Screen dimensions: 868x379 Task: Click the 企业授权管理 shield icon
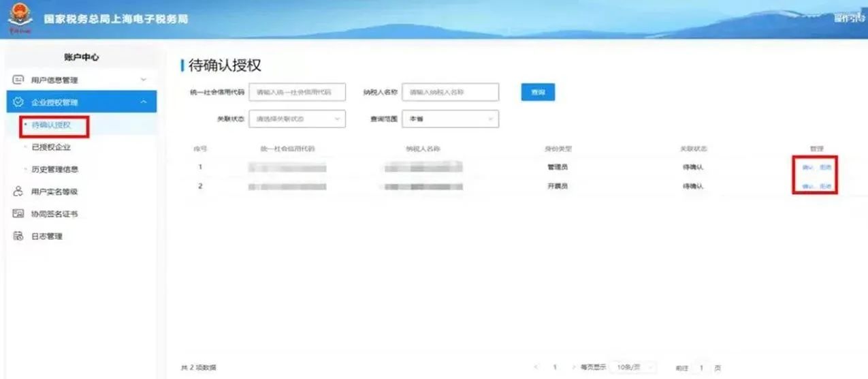pyautogui.click(x=19, y=102)
